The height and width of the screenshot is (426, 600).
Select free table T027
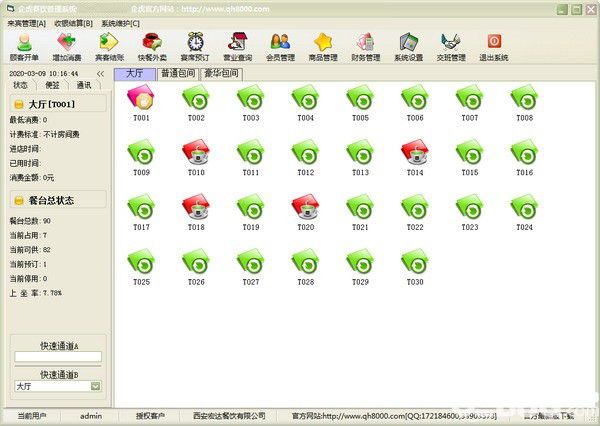click(251, 267)
